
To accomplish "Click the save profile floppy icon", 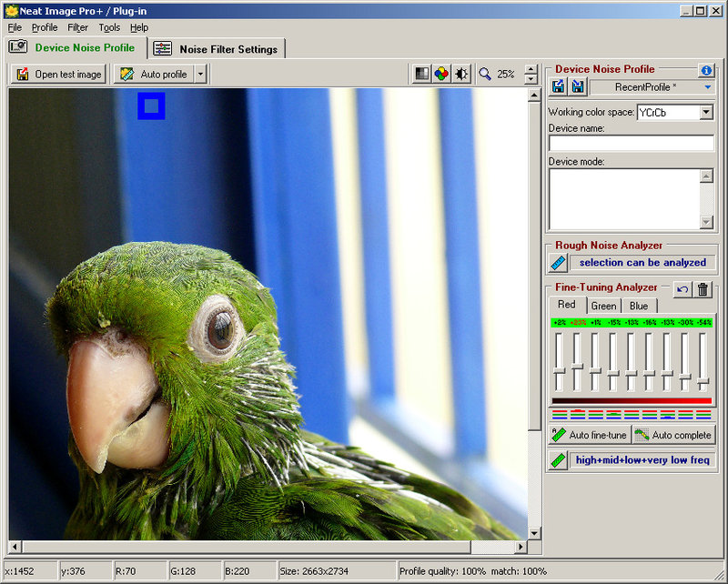I will point(578,86).
